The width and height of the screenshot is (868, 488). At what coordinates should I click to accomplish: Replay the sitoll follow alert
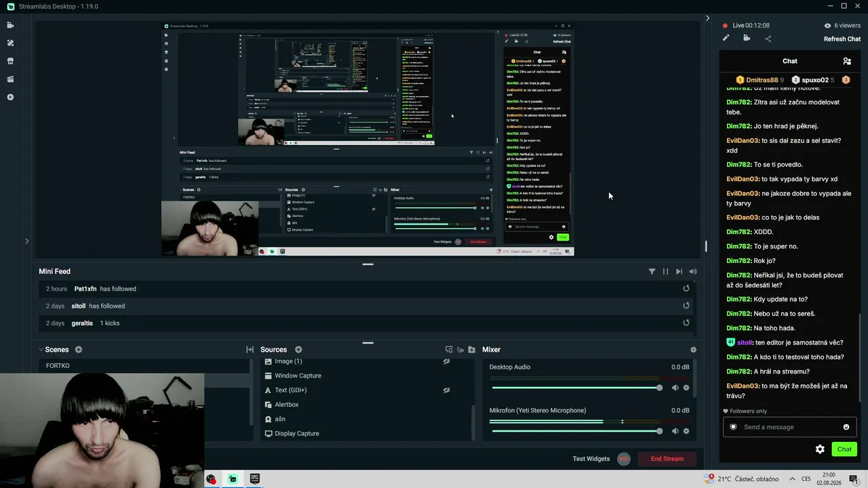686,306
